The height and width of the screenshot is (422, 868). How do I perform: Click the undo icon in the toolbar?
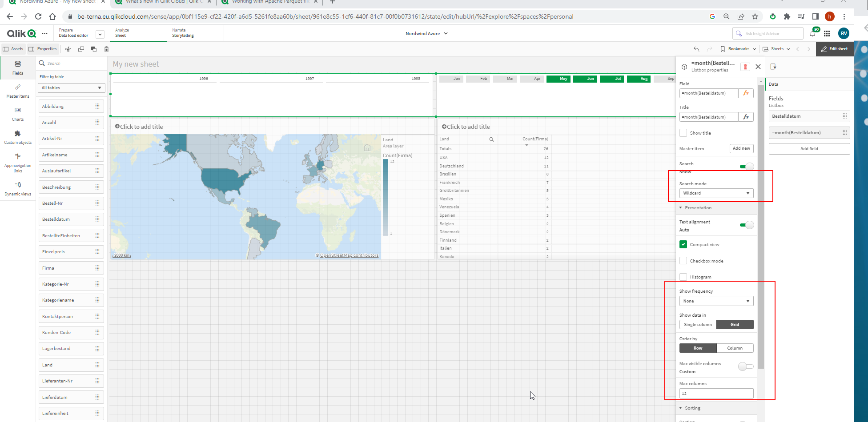(696, 49)
